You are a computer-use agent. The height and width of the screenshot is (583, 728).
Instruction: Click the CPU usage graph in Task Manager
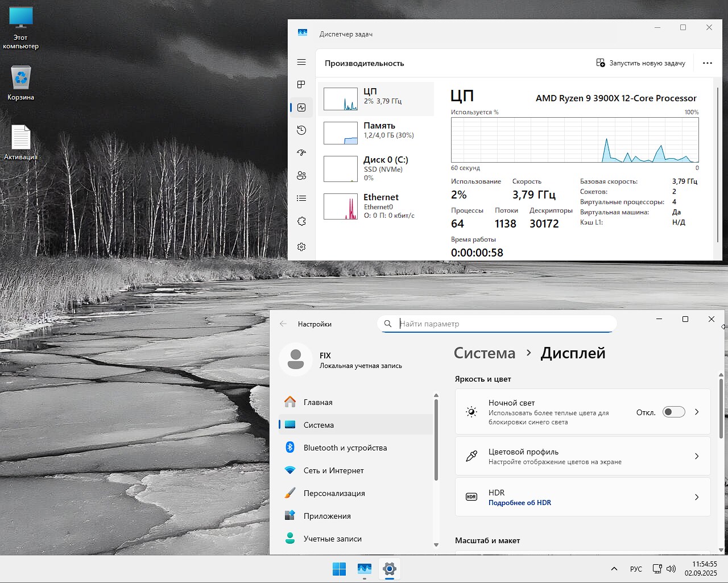[x=574, y=140]
